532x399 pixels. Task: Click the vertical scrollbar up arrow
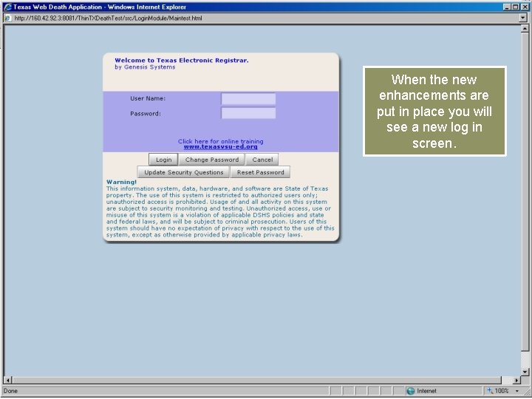(525, 29)
